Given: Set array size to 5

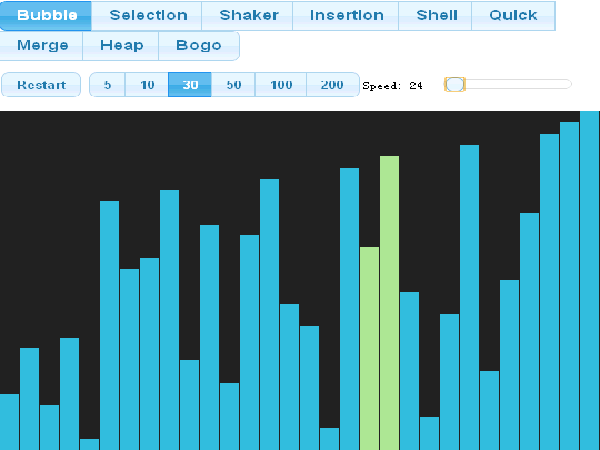Looking at the screenshot, I should 107,85.
